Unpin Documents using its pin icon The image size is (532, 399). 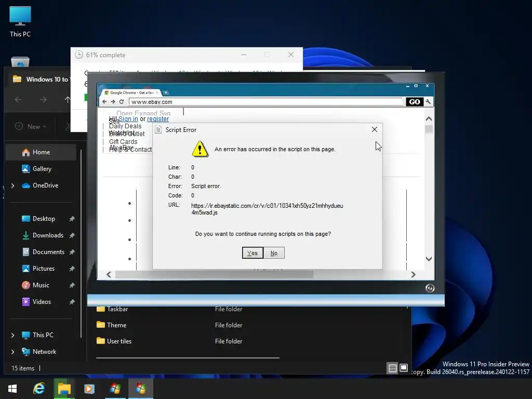[x=72, y=252]
